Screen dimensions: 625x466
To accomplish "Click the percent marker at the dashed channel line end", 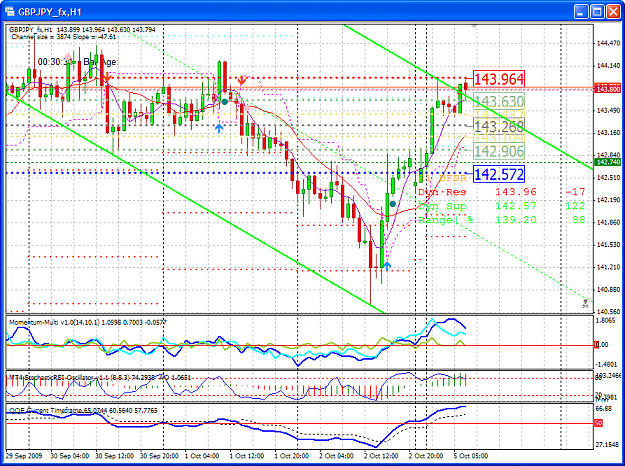I will [585, 303].
